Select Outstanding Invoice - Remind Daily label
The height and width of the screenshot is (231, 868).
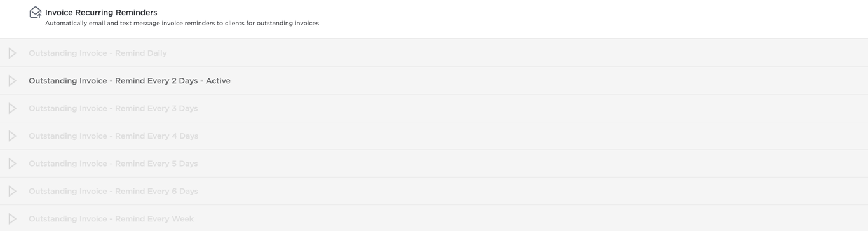click(98, 53)
